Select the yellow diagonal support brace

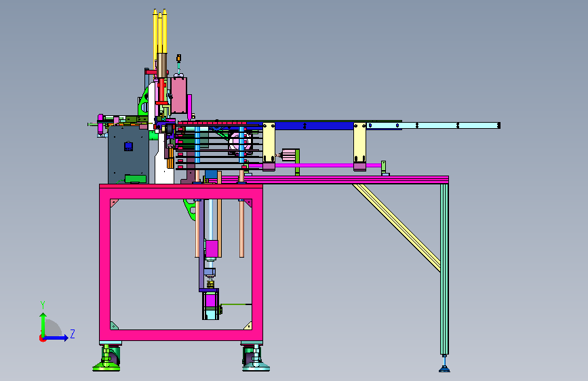(x=397, y=227)
